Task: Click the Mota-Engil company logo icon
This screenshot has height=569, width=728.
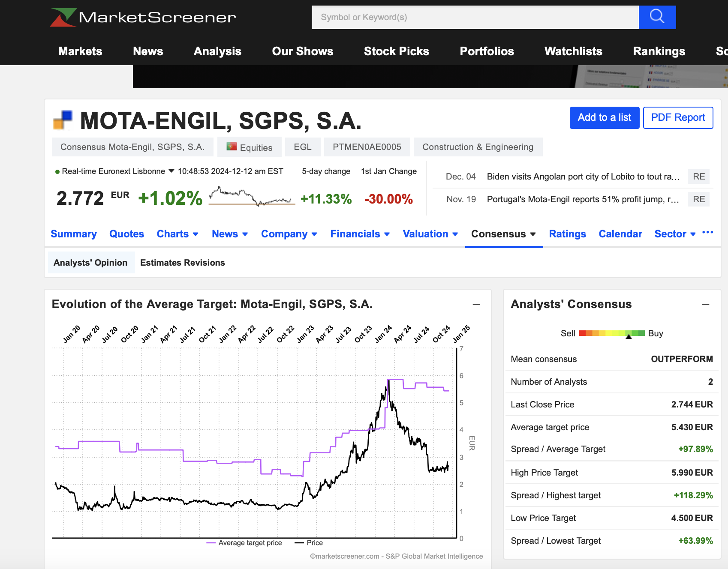Action: tap(63, 120)
